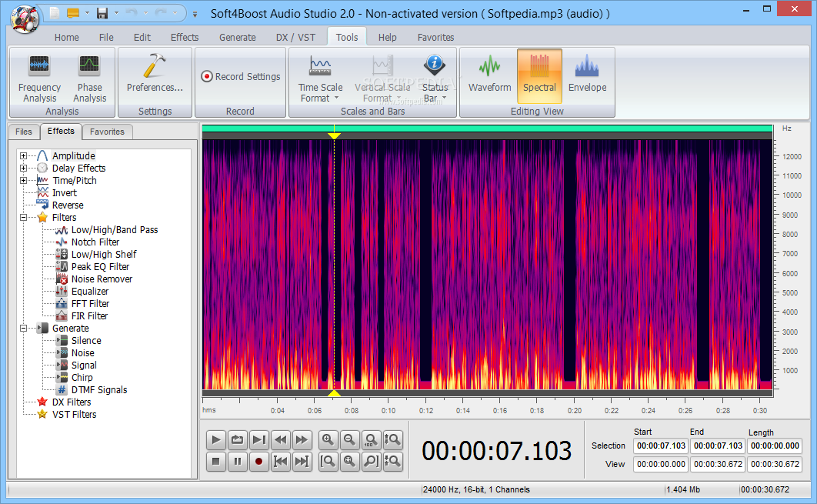817x504 pixels.
Task: Expand the Amplitude effects node
Action: coord(23,155)
